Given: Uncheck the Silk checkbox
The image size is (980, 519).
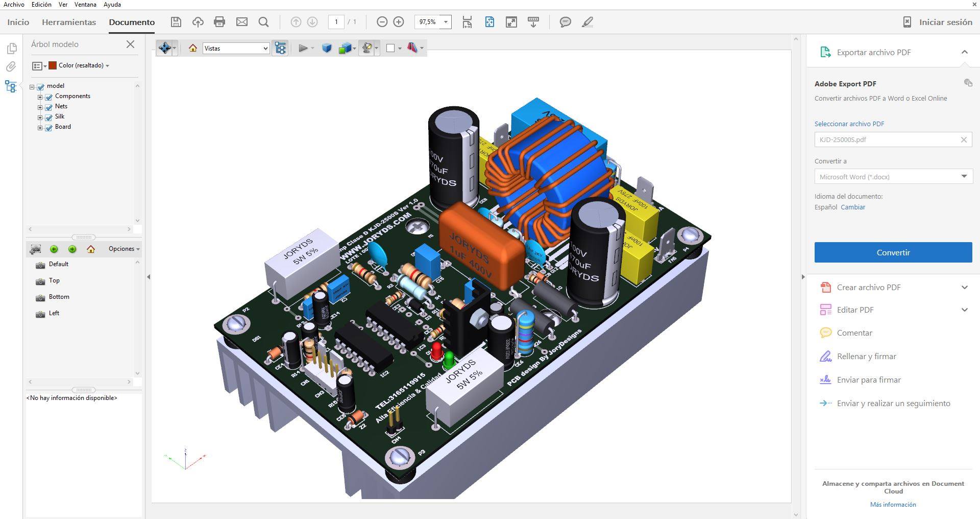Looking at the screenshot, I should pos(49,117).
